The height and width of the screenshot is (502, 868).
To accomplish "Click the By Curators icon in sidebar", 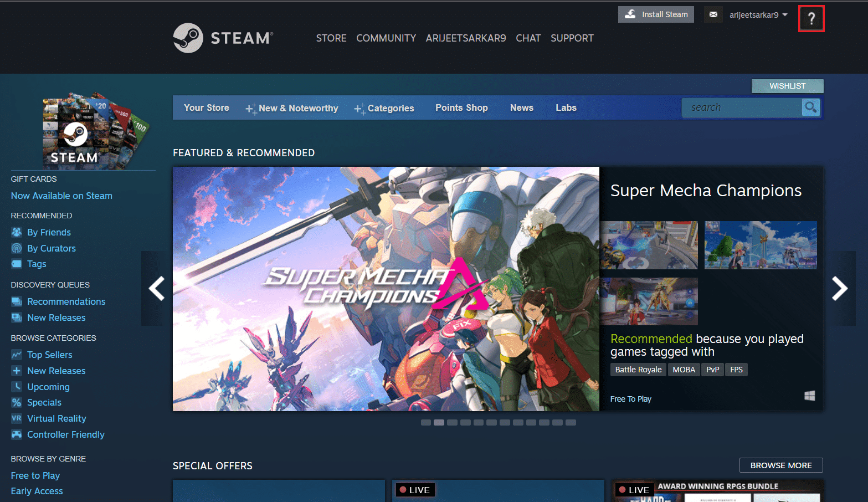I will (17, 248).
